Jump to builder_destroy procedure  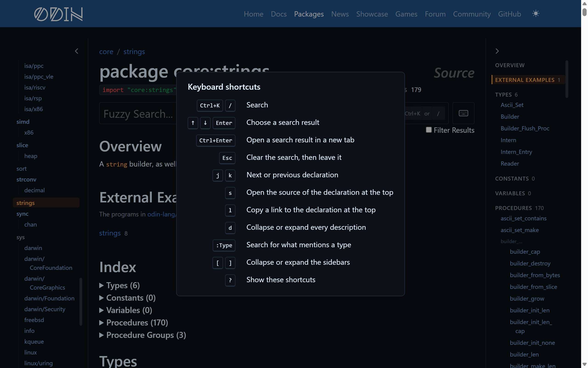(530, 263)
